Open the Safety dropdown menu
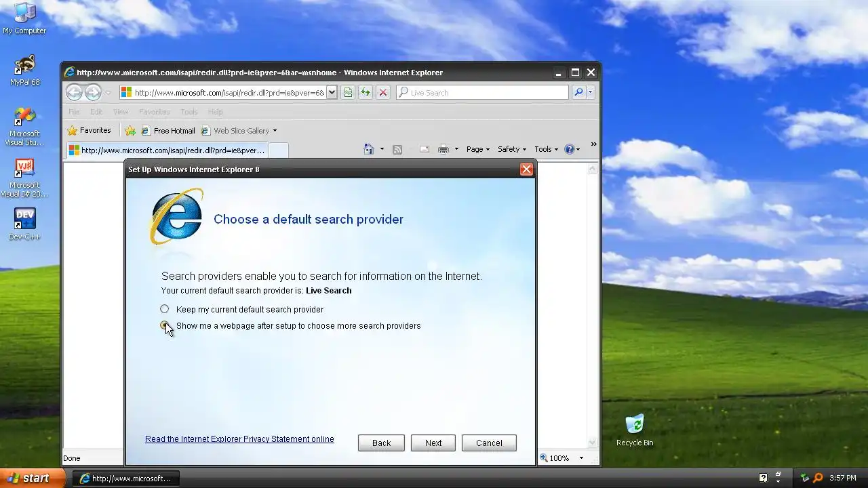 (512, 149)
